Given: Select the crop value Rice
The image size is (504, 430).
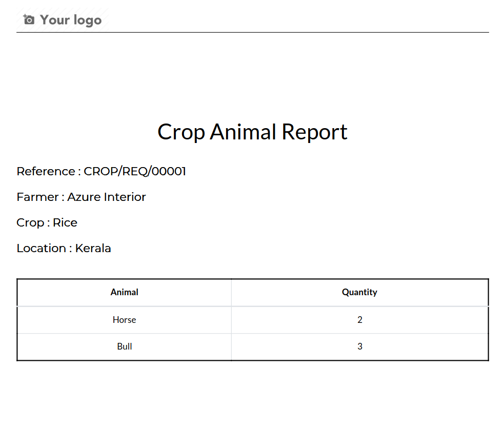Looking at the screenshot, I should tap(65, 222).
